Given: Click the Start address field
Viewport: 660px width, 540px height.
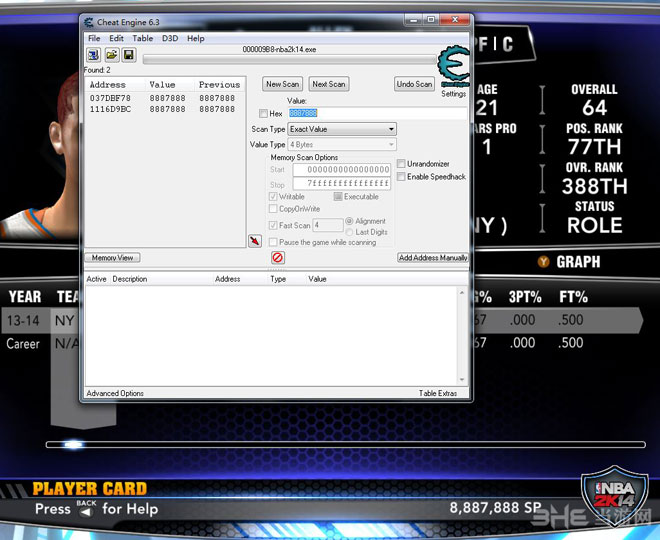Looking at the screenshot, I should 342,170.
